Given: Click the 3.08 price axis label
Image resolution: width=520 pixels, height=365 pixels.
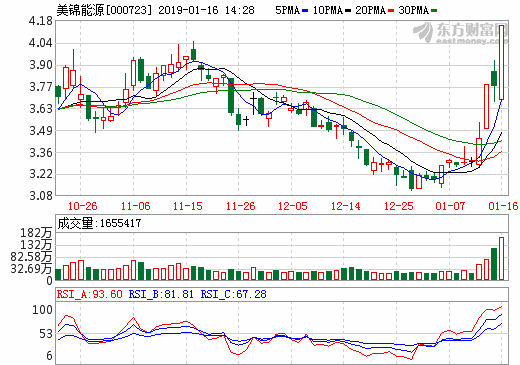Looking at the screenshot, I should click(x=41, y=196).
